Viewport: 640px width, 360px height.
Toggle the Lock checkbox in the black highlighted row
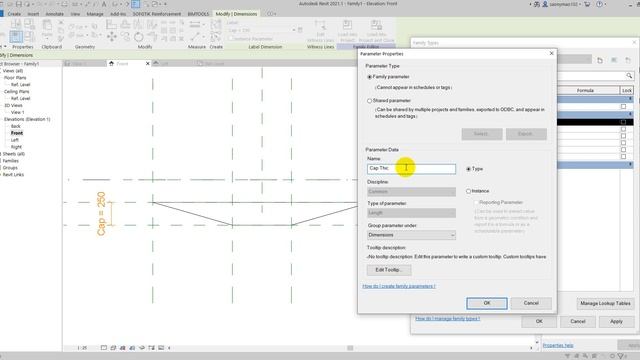[623, 122]
